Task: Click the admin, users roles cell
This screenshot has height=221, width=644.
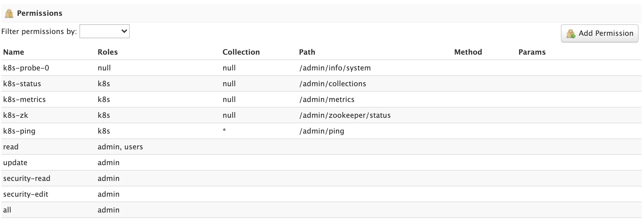Action: pos(120,147)
